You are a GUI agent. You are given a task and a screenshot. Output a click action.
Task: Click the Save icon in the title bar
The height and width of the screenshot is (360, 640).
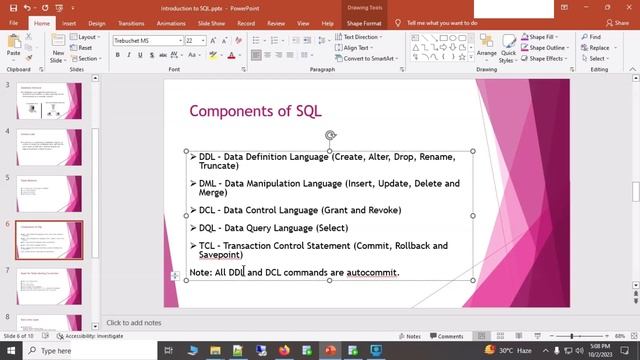coord(13,8)
